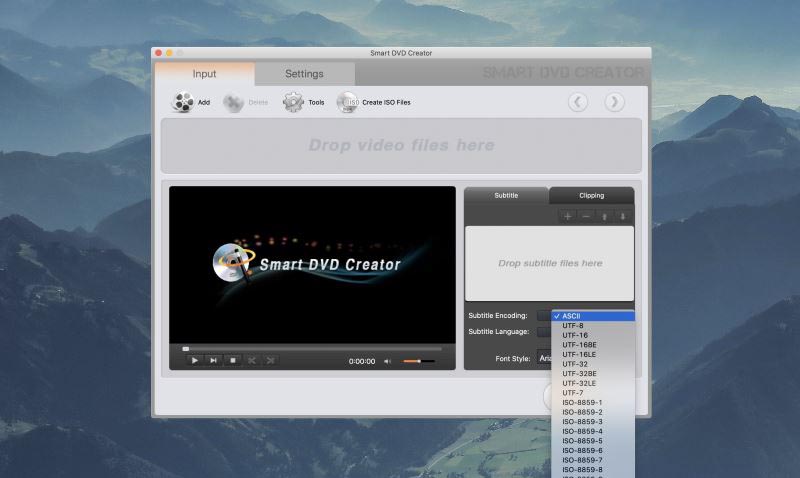The image size is (800, 478).
Task: Click the Add film reel icon
Action: click(183, 102)
